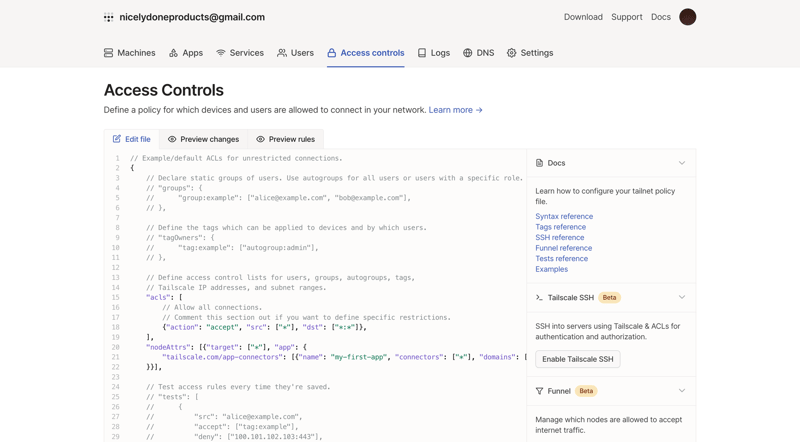Collapse the Funnel section chevron
Screen dimensions: 800x442
(x=682, y=390)
